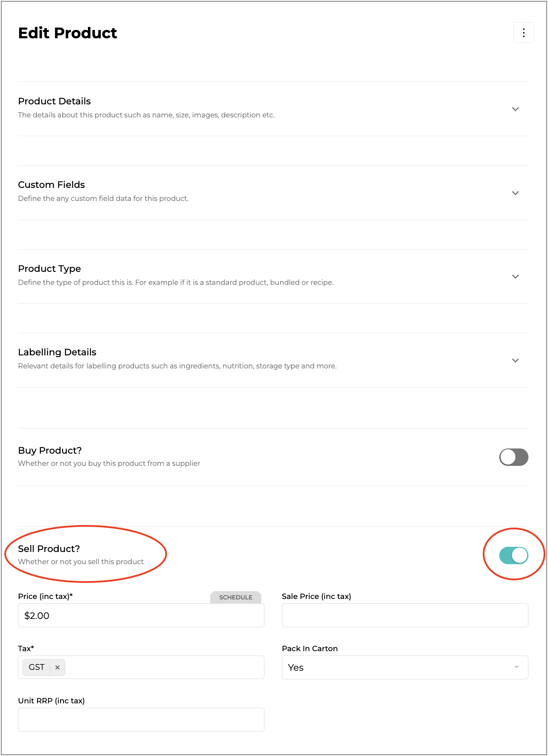
Task: Click the Schedule price button
Action: (236, 597)
